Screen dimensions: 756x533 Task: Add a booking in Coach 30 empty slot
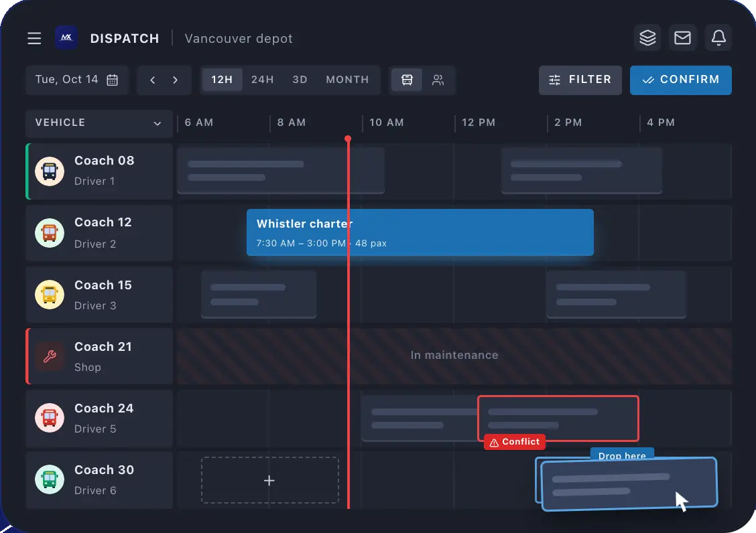click(269, 481)
